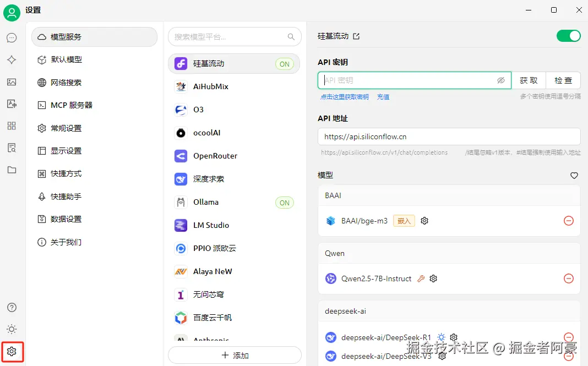This screenshot has height=366, width=588.
Task: Open settings gear for Qwen2.5-7B-Instruct
Action: click(x=433, y=278)
